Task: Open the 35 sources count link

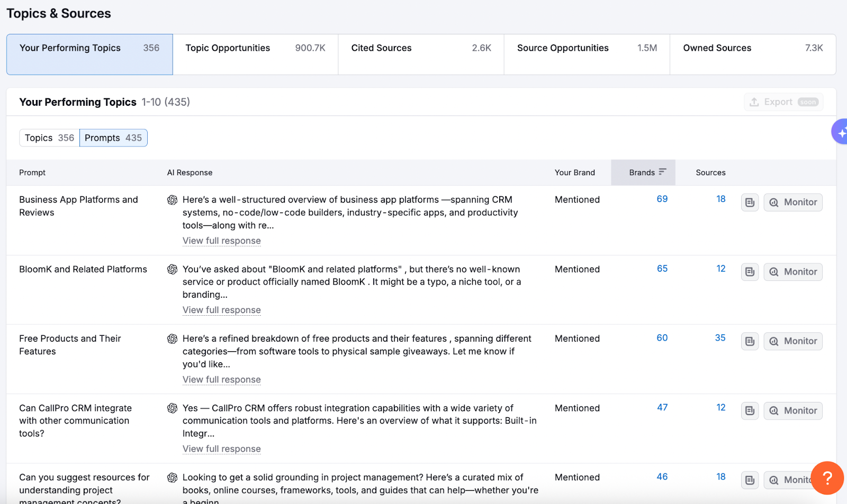Action: 720,338
